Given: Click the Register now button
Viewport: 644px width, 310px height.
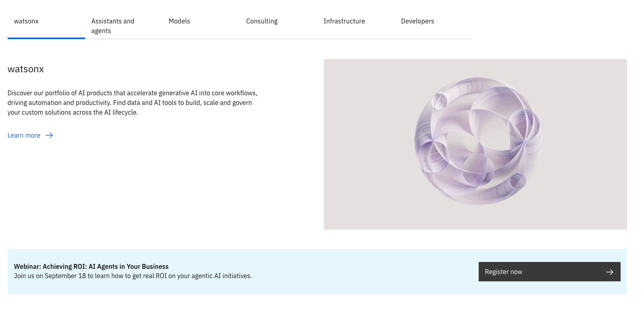Looking at the screenshot, I should 549,272.
